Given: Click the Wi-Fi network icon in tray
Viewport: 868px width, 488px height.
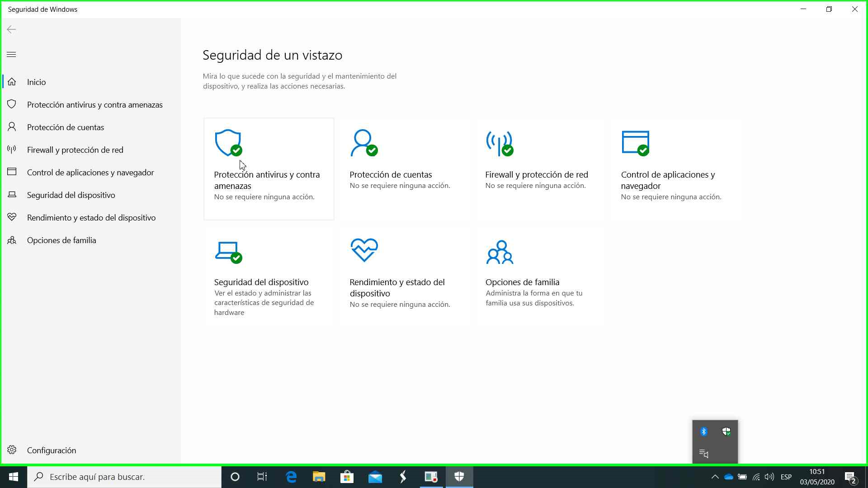Looking at the screenshot, I should click(x=756, y=477).
